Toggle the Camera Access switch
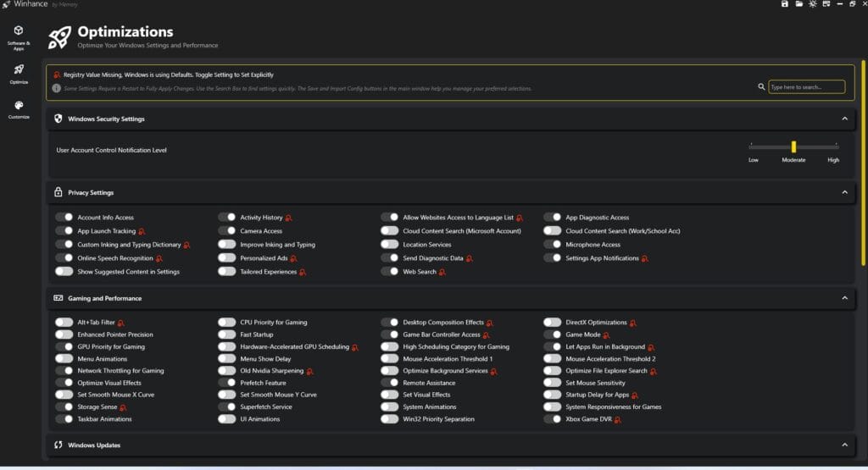868x470 pixels. point(226,231)
